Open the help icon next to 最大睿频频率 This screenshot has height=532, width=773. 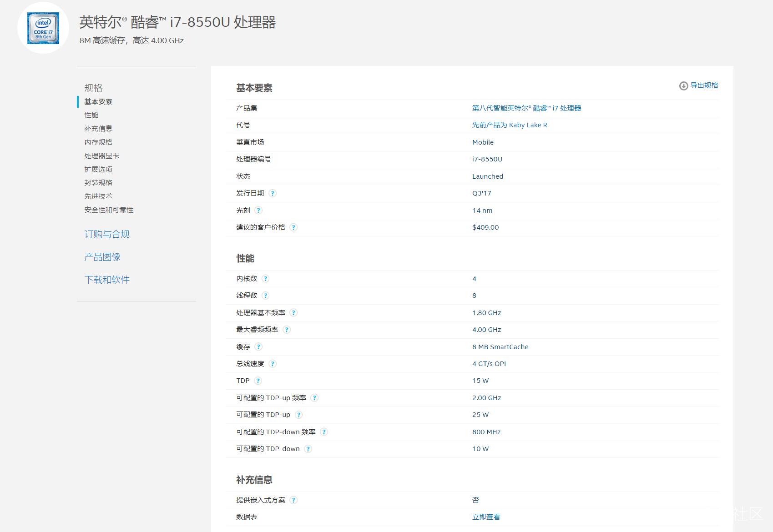[287, 330]
